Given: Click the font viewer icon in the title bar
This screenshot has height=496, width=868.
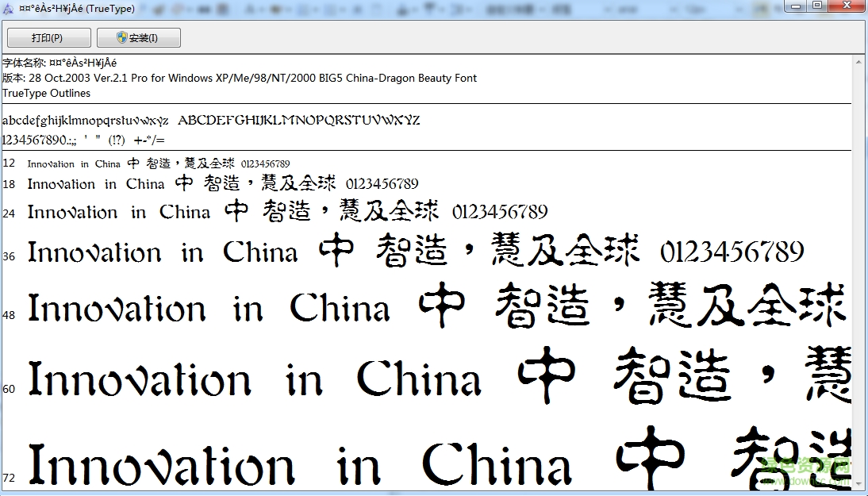Looking at the screenshot, I should [x=7, y=6].
